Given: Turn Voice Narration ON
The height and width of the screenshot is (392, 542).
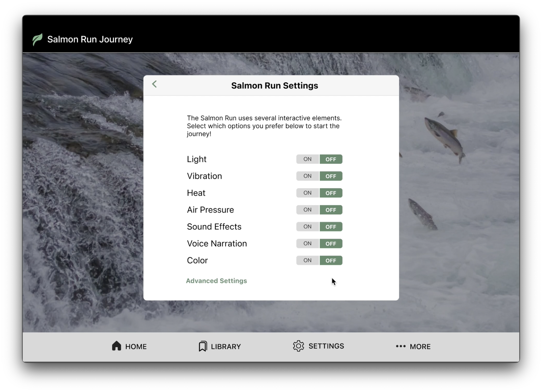Looking at the screenshot, I should click(308, 244).
